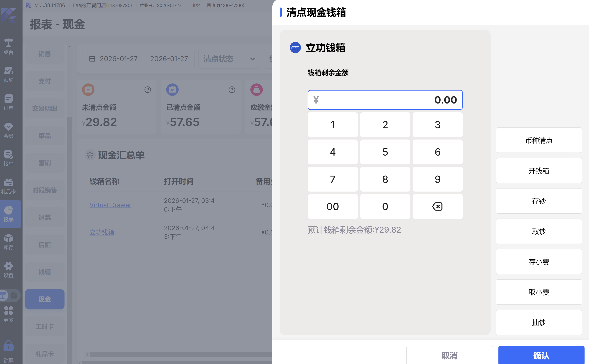Click the 币种清点 button
Image resolution: width=589 pixels, height=364 pixels.
click(539, 140)
